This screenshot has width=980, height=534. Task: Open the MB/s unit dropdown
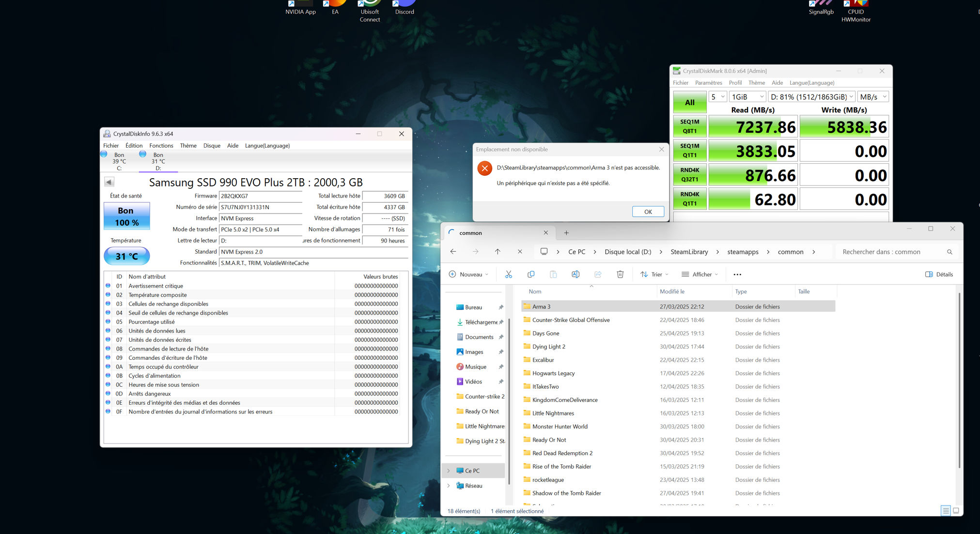click(873, 97)
